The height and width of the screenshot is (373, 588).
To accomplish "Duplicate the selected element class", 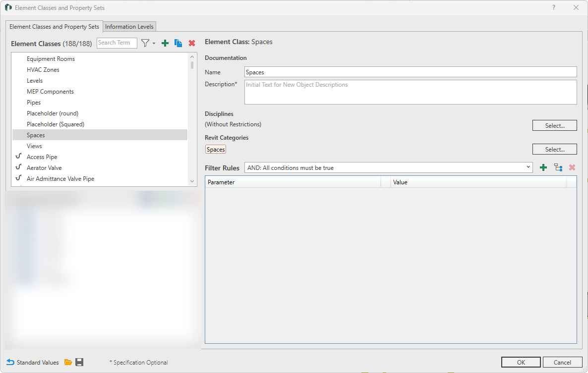I will (x=178, y=43).
